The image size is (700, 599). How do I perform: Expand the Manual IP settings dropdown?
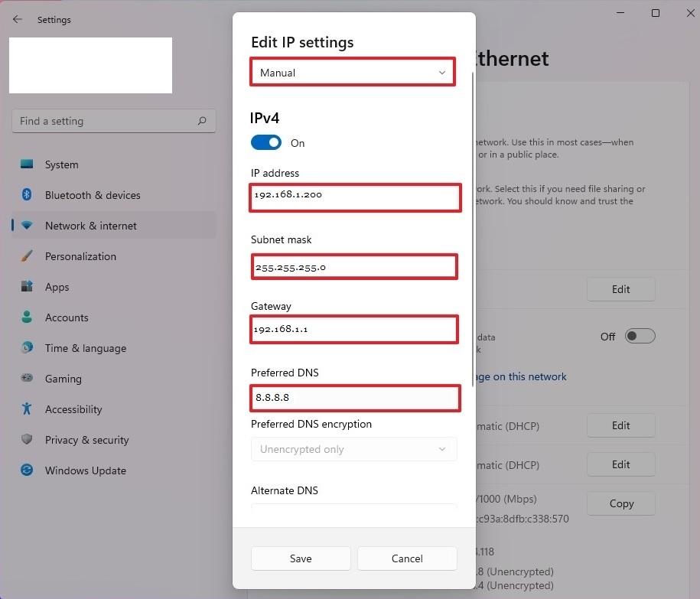pos(353,73)
